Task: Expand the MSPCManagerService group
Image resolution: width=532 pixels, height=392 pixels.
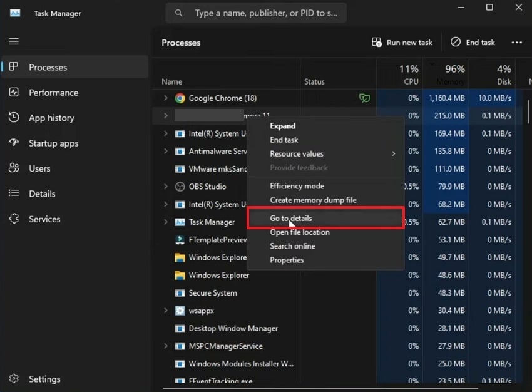Action: 166,346
